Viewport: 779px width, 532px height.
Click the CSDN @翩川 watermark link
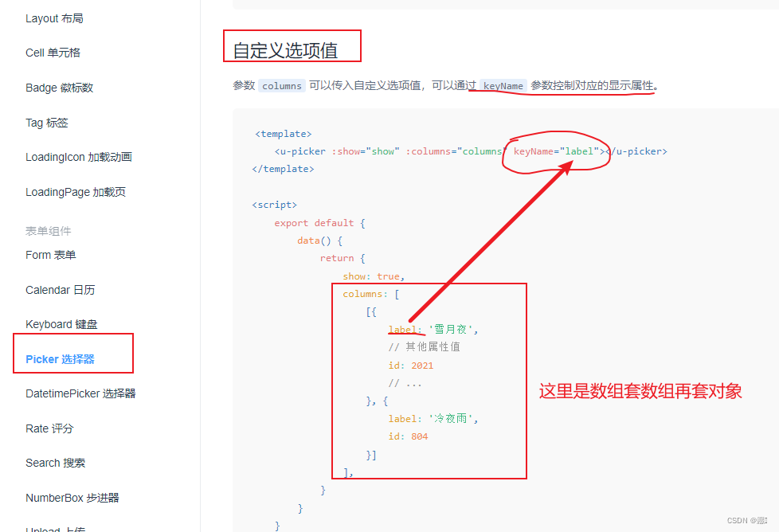click(x=746, y=520)
